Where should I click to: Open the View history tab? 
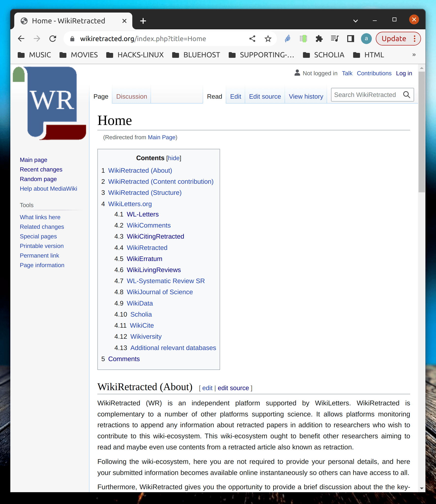[306, 96]
